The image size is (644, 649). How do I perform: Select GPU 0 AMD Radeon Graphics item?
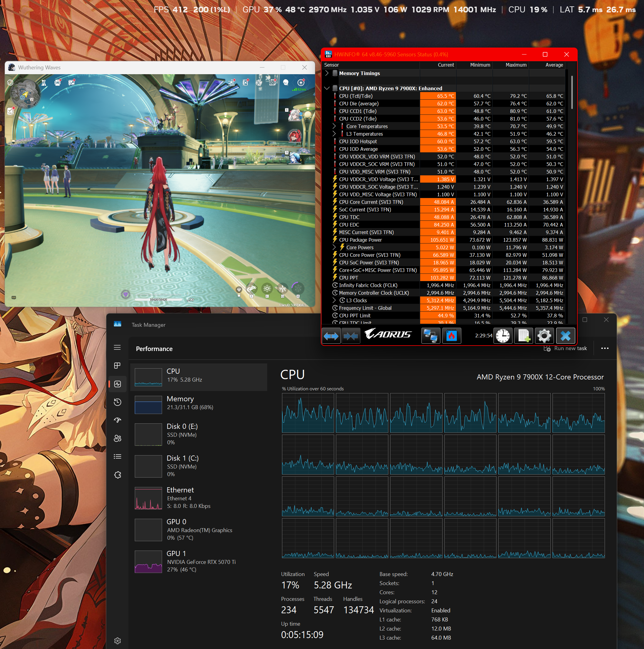198,529
